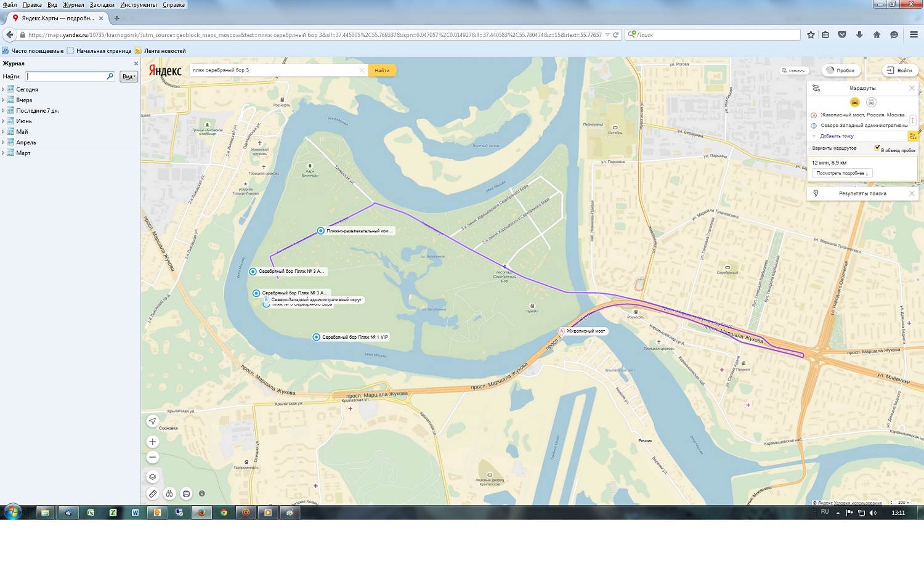Zoom out the map with minus button
Viewport: 924px width, 563px height.
pyautogui.click(x=153, y=457)
